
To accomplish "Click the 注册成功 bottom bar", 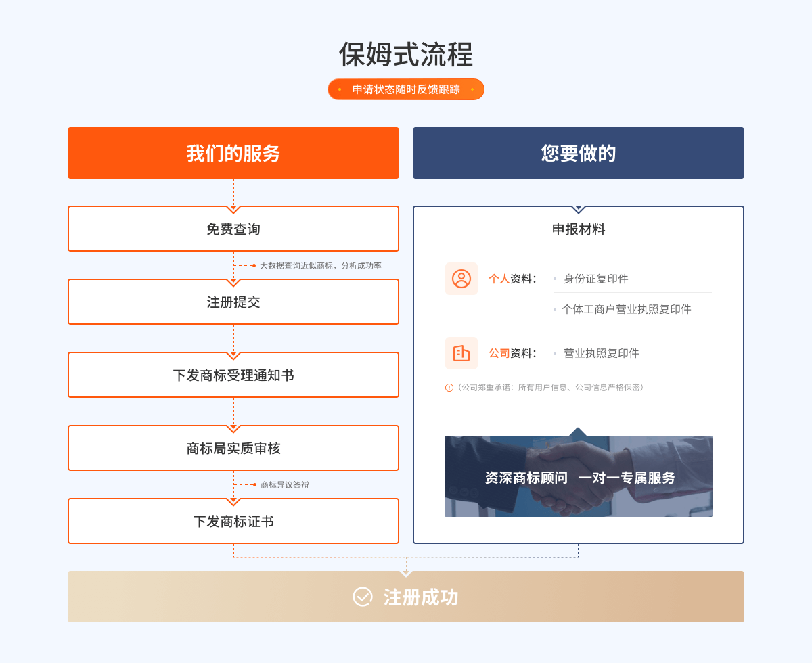I will point(406,597).
